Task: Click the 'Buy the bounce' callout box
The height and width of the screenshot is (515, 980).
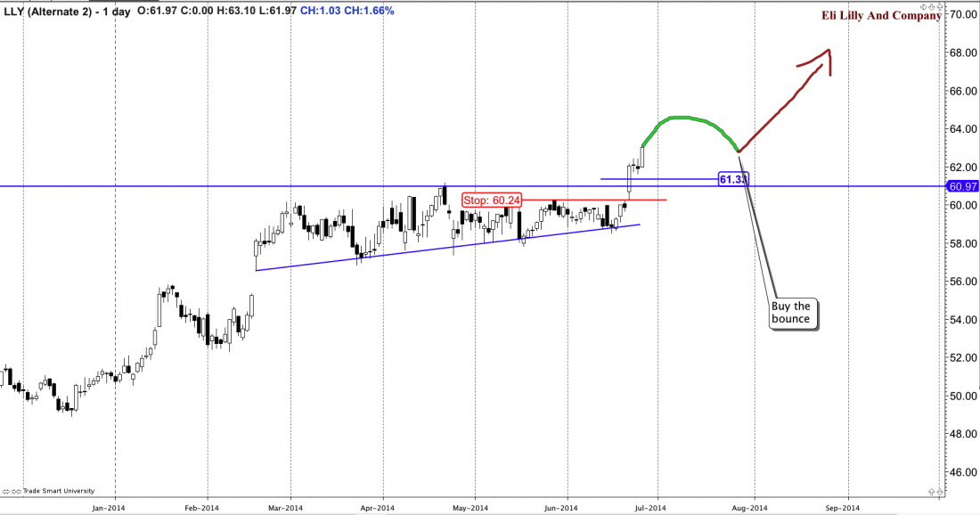Action: point(792,313)
